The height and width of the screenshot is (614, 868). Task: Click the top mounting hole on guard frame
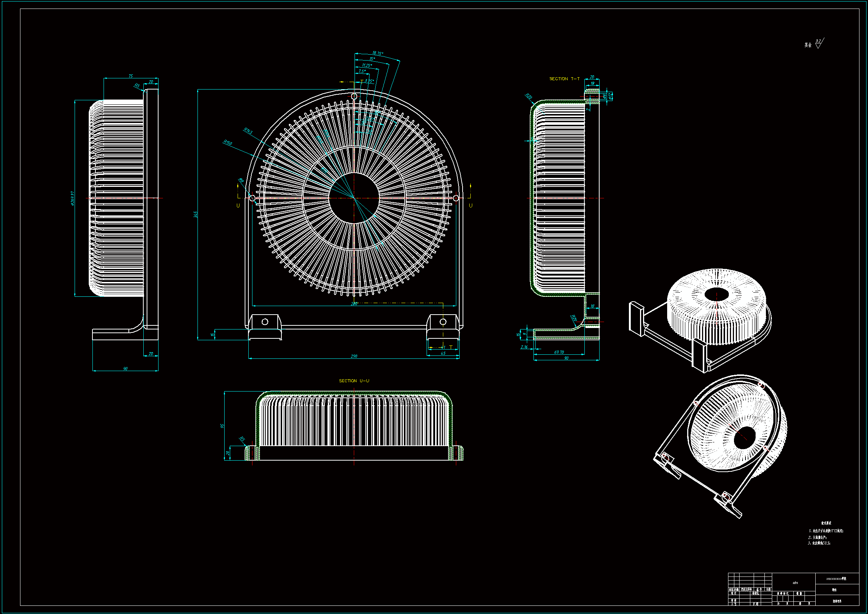pos(354,97)
